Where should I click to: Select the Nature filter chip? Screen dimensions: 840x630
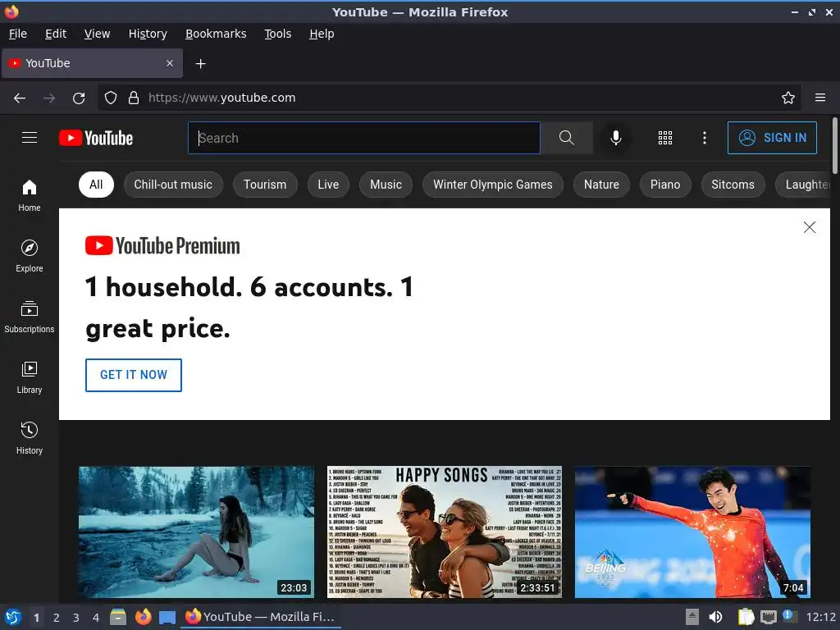pos(601,185)
